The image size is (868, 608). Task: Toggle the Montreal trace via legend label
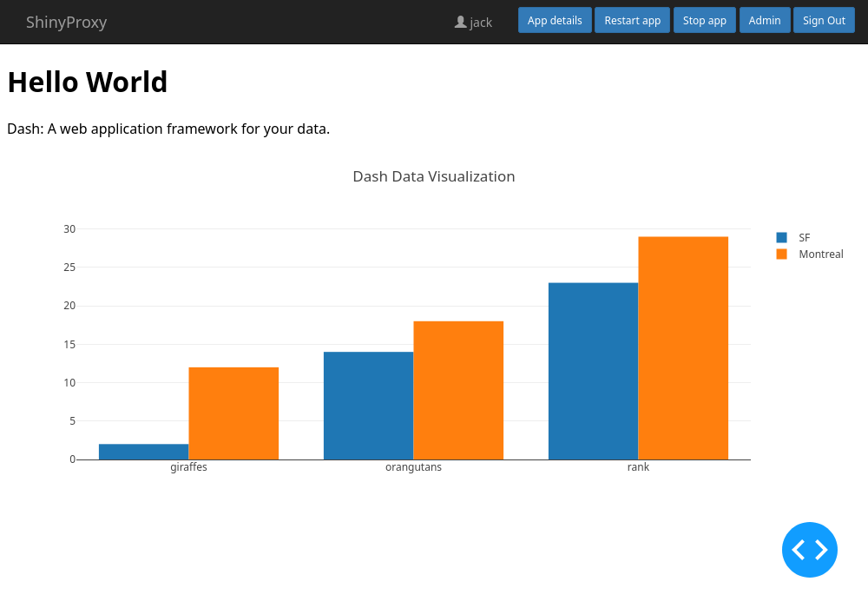(821, 254)
